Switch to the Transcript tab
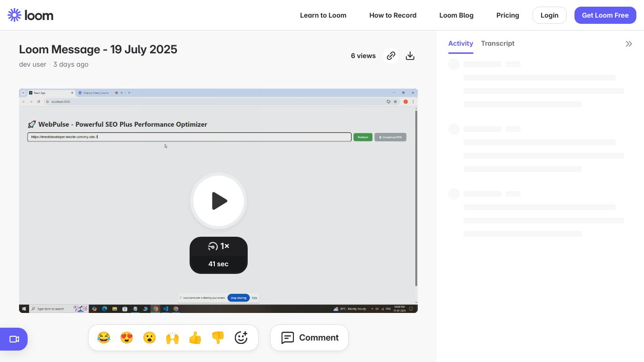 click(498, 43)
